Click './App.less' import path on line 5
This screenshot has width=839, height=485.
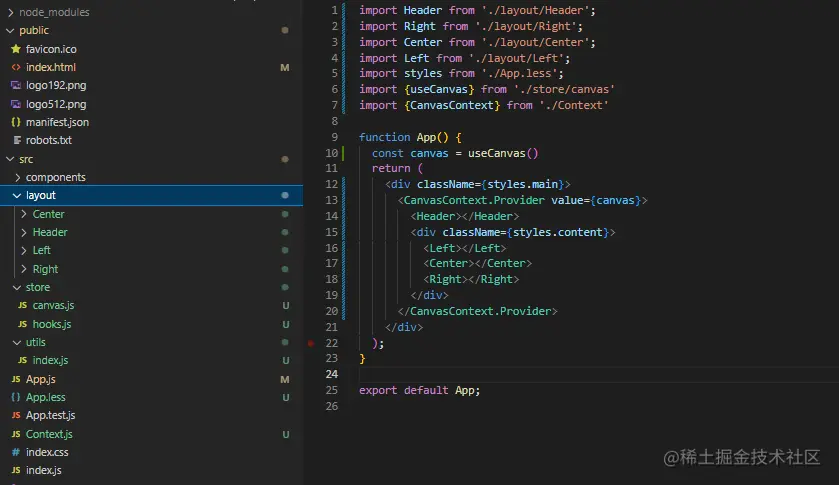(x=519, y=73)
